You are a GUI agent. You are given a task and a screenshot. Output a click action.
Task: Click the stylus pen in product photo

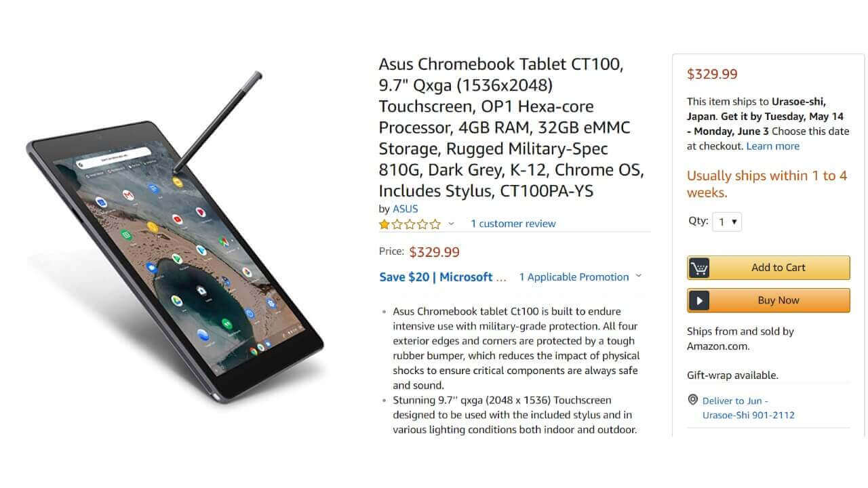[216, 122]
